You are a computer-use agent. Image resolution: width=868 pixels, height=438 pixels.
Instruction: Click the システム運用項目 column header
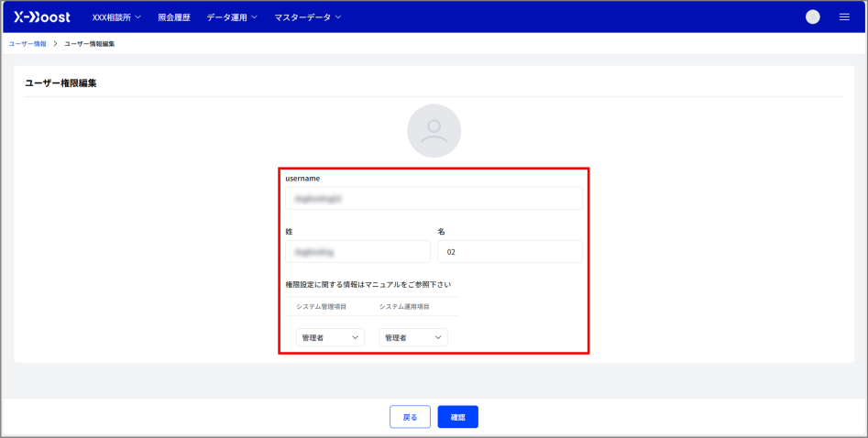tap(404, 306)
